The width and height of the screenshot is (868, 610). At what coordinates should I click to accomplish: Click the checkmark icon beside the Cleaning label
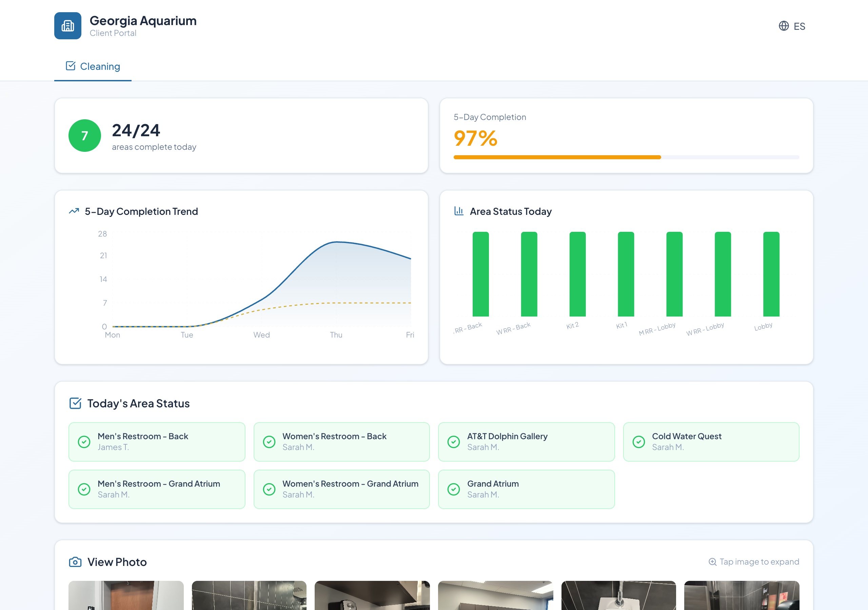pyautogui.click(x=70, y=65)
